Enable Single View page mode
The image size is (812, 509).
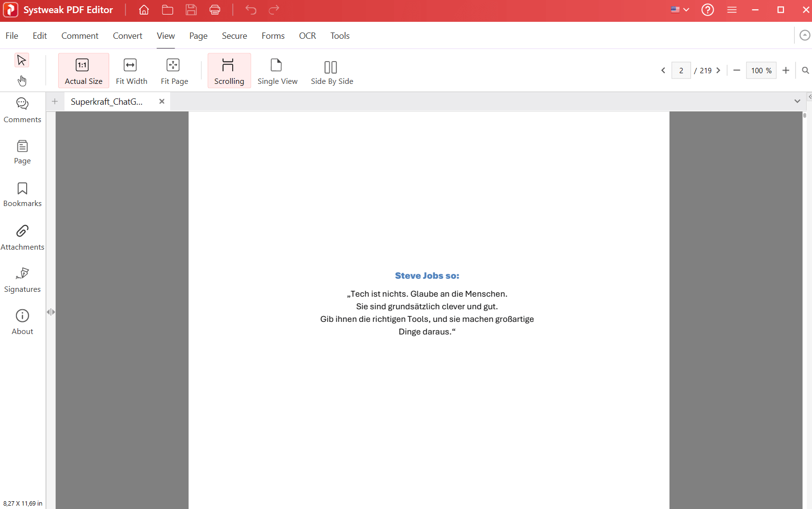tap(277, 71)
